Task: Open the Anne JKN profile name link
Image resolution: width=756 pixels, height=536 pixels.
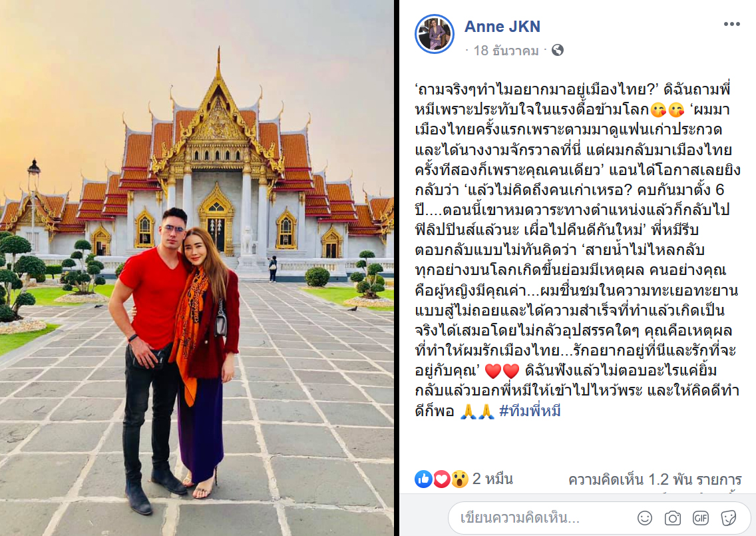Action: click(502, 27)
